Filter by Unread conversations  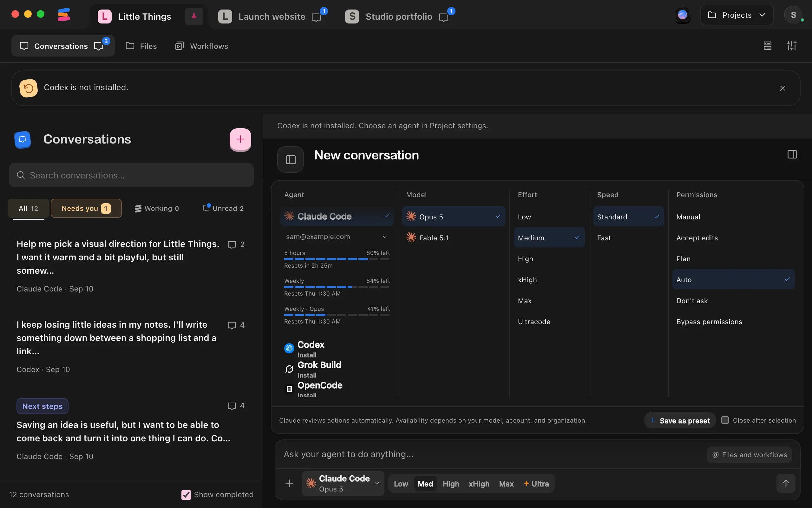(x=224, y=208)
